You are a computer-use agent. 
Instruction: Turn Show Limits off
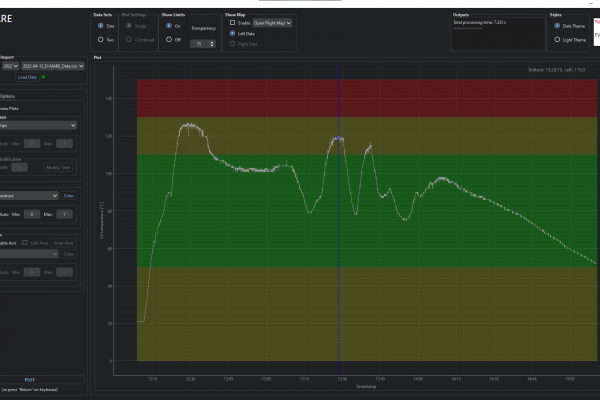pyautogui.click(x=168, y=39)
